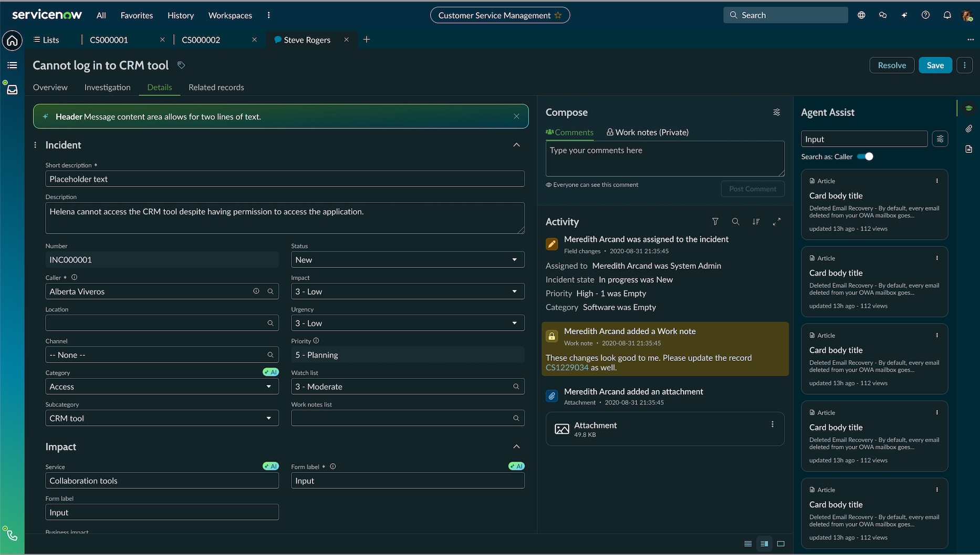
Task: Open the list menu icon in sidebar
Action: tap(12, 65)
